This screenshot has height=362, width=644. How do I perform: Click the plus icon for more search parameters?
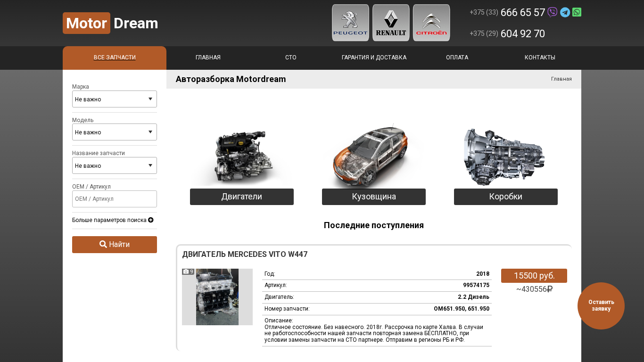click(151, 220)
